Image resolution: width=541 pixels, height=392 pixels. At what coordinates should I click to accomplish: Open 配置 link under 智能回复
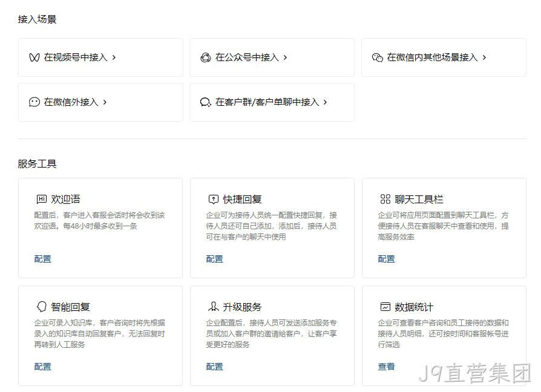click(x=43, y=367)
